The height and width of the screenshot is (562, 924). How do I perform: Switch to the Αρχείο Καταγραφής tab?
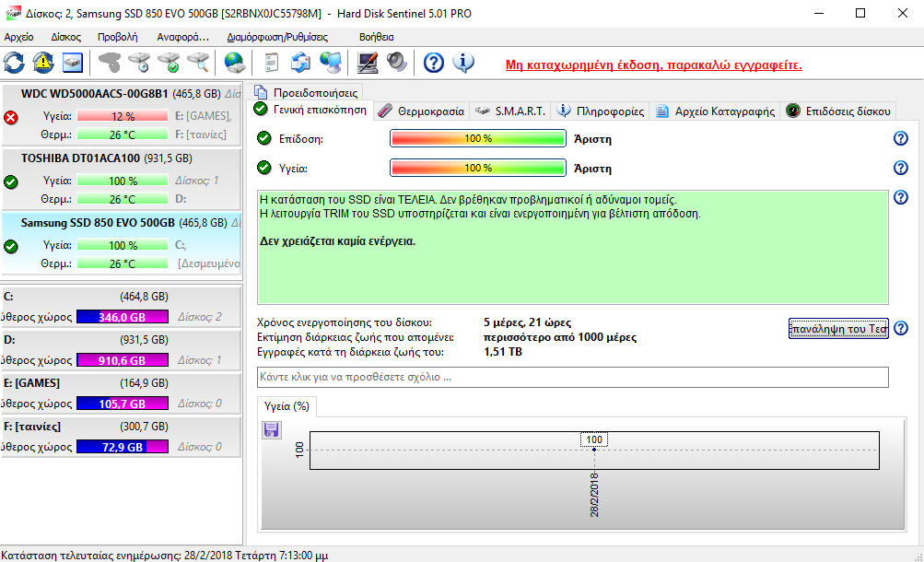[716, 111]
